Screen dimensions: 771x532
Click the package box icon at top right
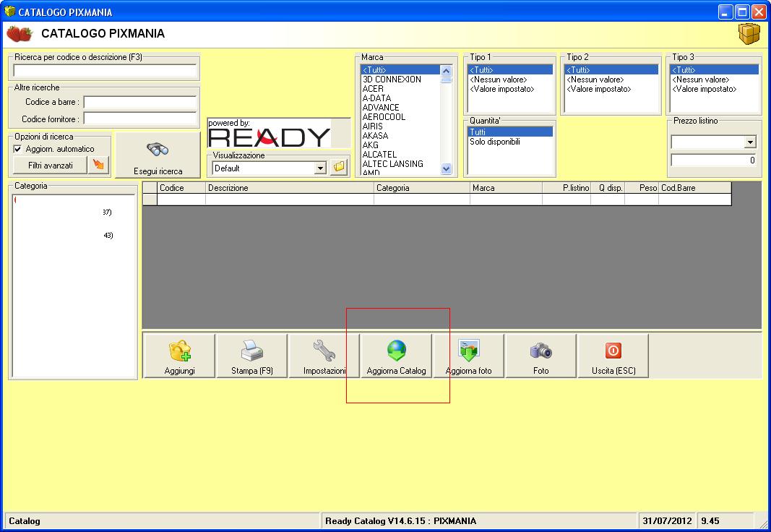(x=749, y=33)
